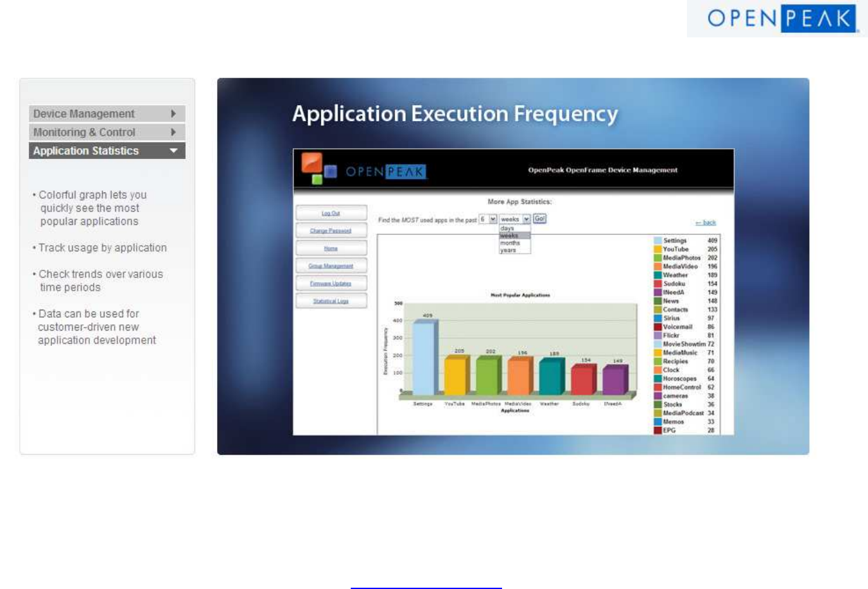Image resolution: width=868 pixels, height=589 pixels.
Task: Open the time unit dropdown showing weeks
Action: (515, 219)
